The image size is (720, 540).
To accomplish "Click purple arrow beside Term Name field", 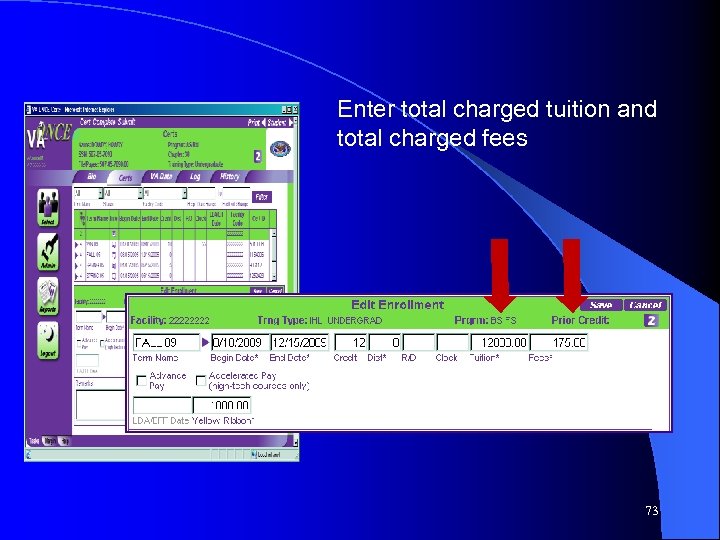I will coord(205,343).
